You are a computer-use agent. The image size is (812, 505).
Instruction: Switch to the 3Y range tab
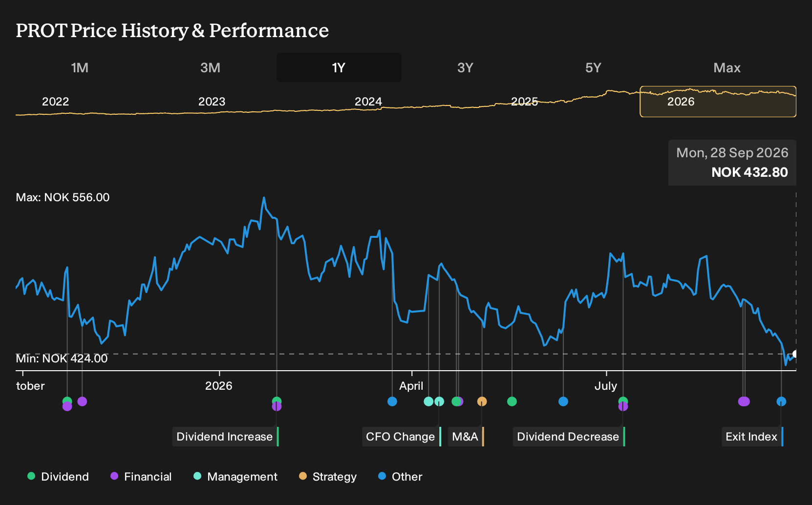(x=465, y=67)
